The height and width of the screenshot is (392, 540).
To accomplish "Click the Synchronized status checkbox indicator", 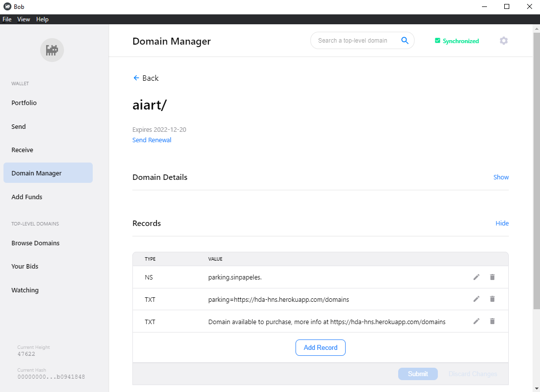I will tap(437, 41).
